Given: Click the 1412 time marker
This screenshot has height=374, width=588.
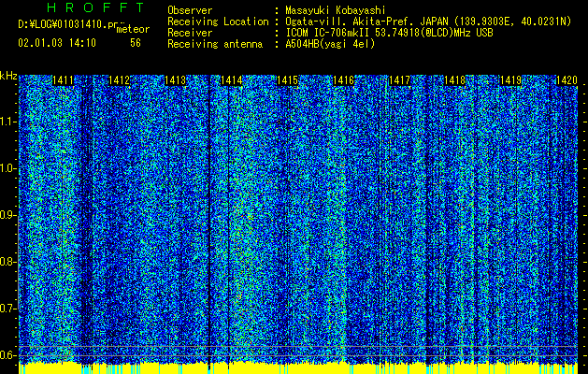Looking at the screenshot, I should click(119, 80).
